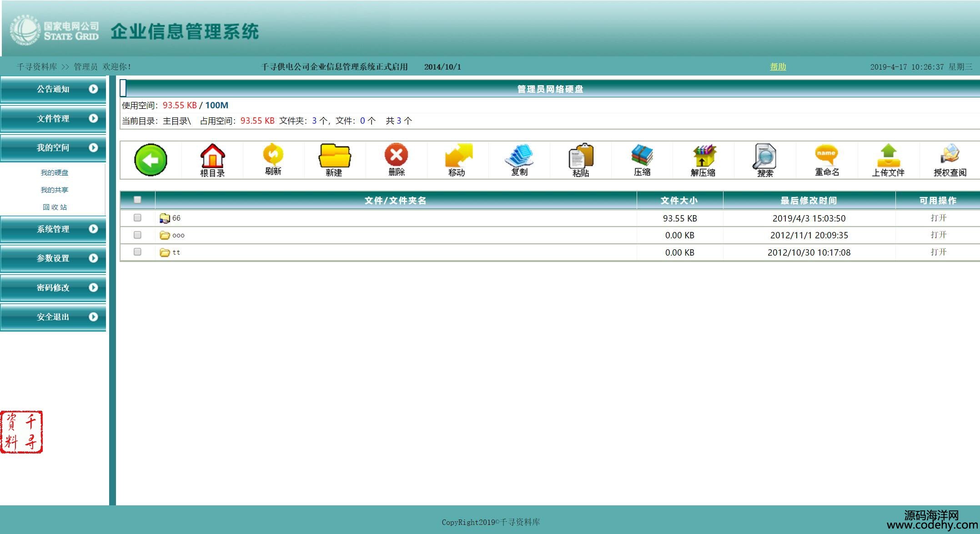Collapse the 我的空间 sidebar section
Screen dimensions: 980x534
[x=53, y=148]
